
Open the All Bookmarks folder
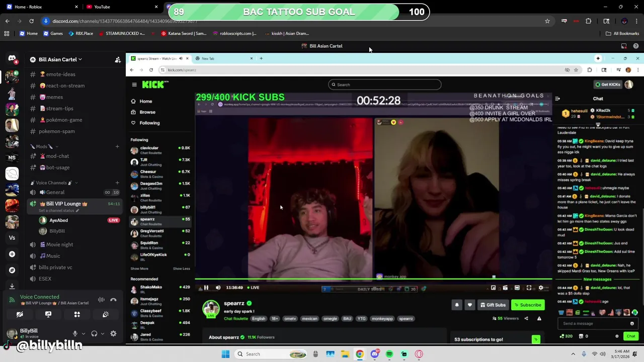[x=622, y=33]
